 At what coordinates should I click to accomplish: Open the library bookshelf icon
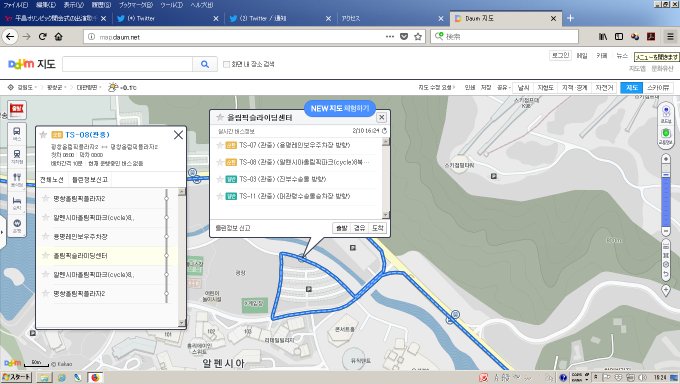coord(603,37)
